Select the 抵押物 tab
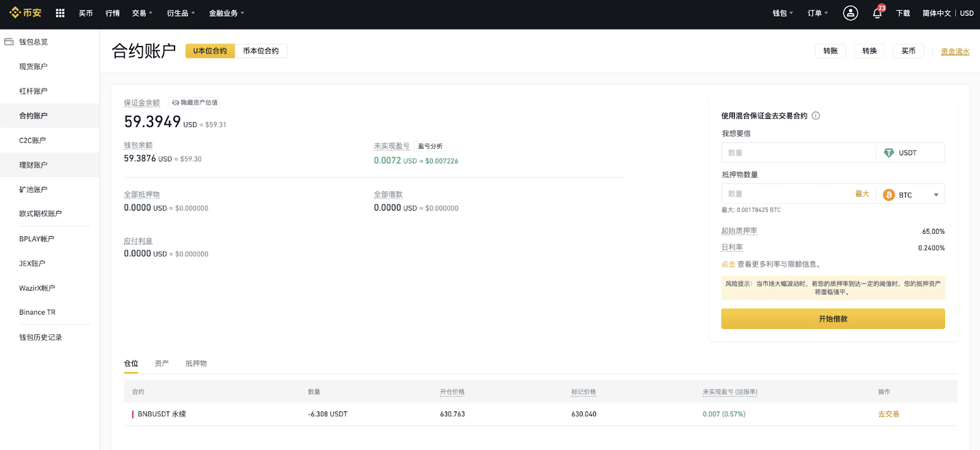Image resolution: width=980 pixels, height=450 pixels. click(x=196, y=363)
